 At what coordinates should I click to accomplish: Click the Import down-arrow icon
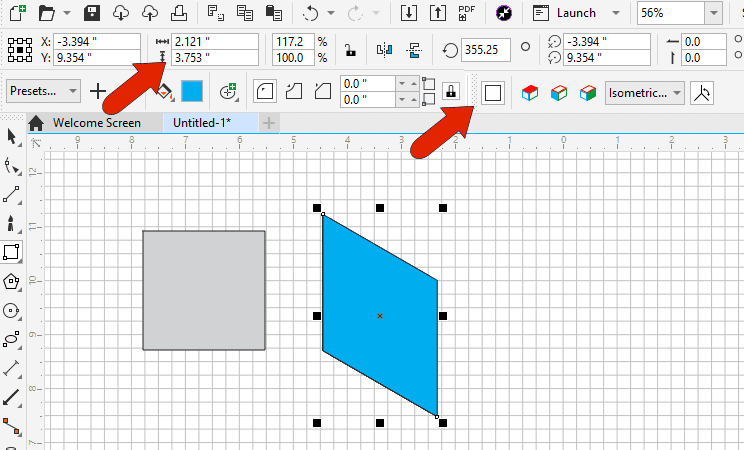point(408,13)
